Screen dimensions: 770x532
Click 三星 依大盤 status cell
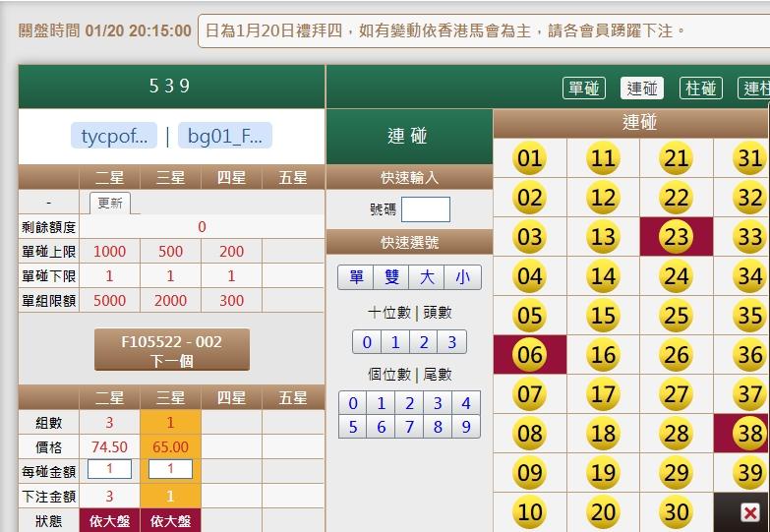point(170,521)
